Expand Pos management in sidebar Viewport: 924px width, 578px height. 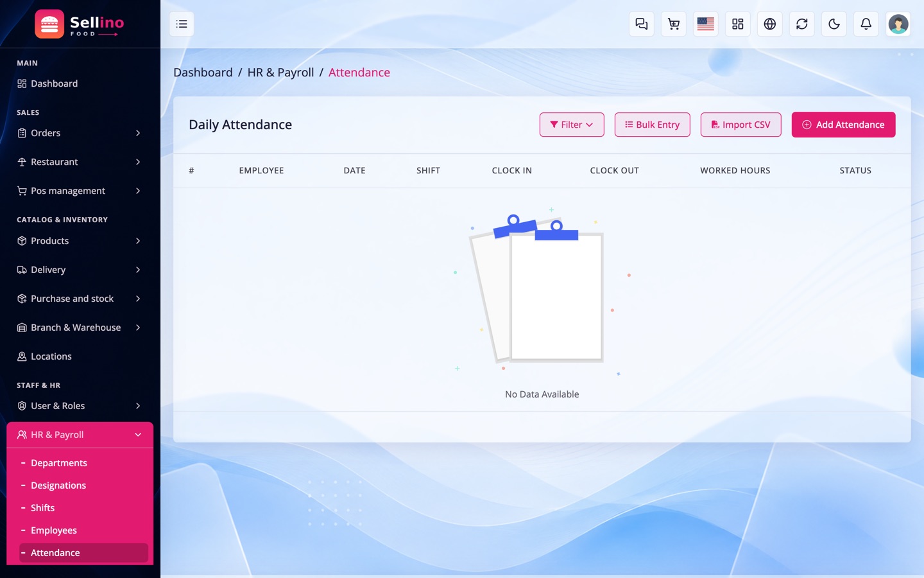80,191
